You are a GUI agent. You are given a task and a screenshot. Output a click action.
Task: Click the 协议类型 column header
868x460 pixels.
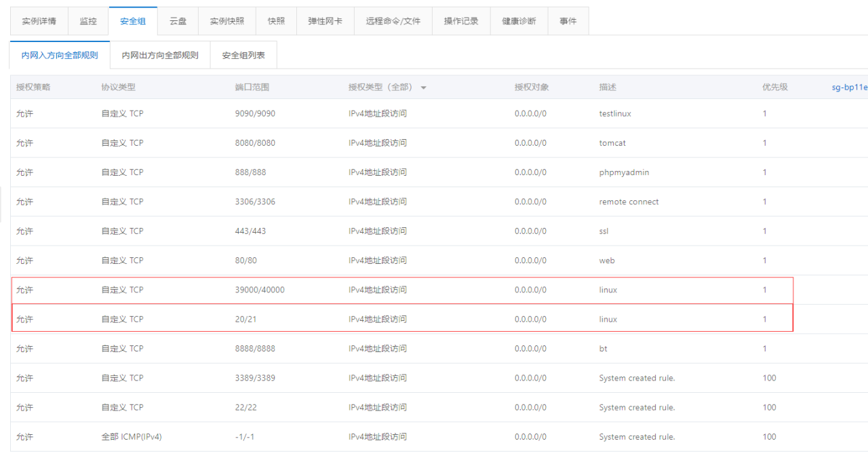click(x=119, y=87)
